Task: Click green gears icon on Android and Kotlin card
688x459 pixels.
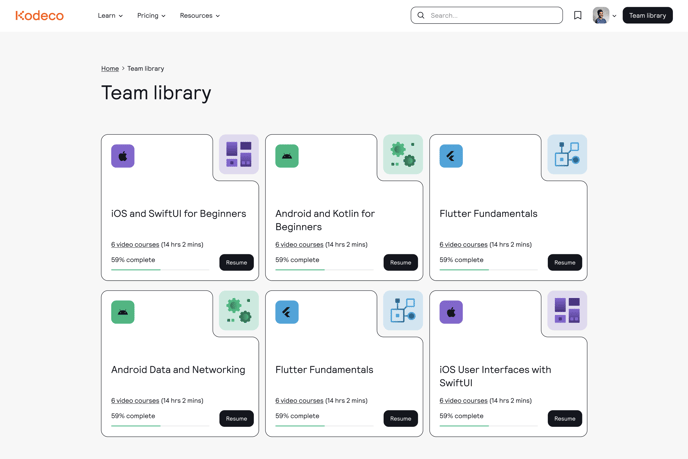Action: pos(403,154)
